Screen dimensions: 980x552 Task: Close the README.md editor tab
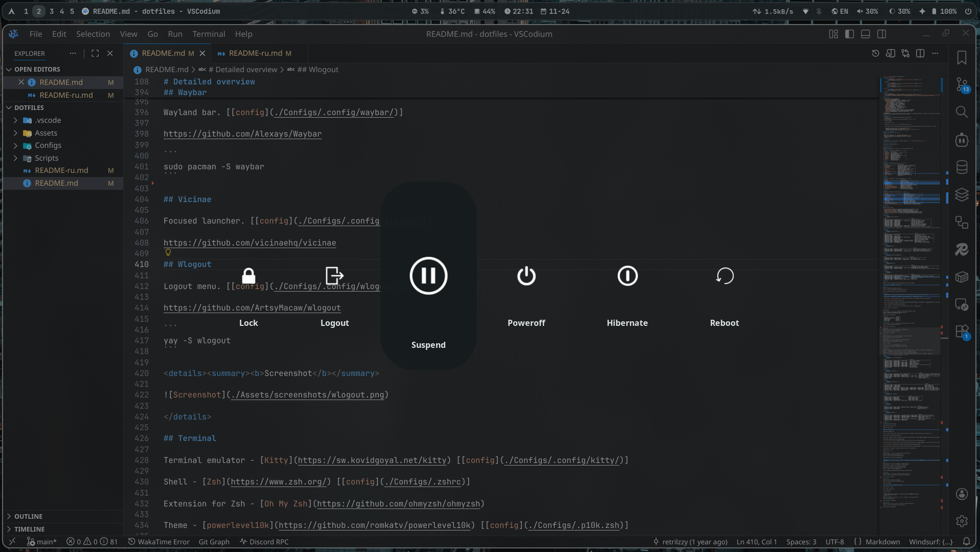[x=202, y=53]
